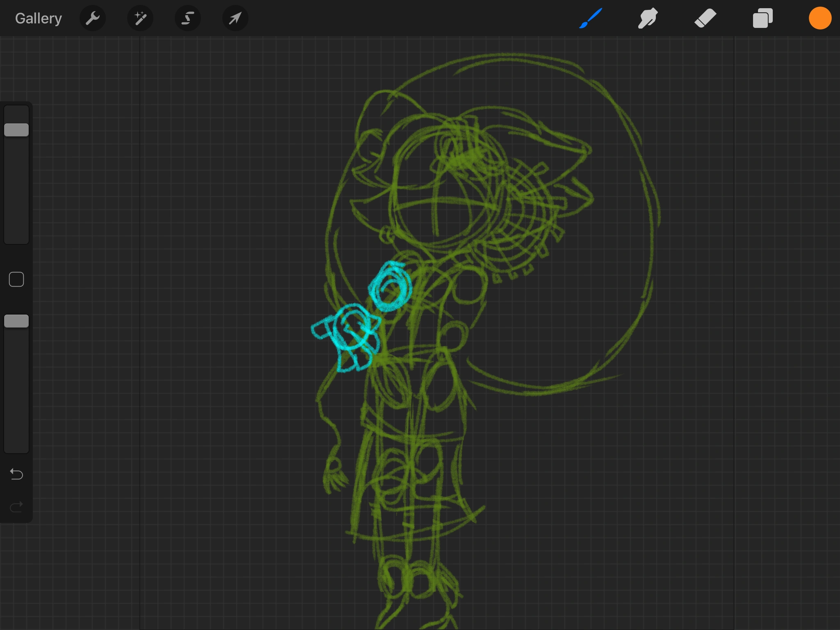The image size is (840, 630).
Task: Select the Paintbrush tool
Action: (591, 18)
